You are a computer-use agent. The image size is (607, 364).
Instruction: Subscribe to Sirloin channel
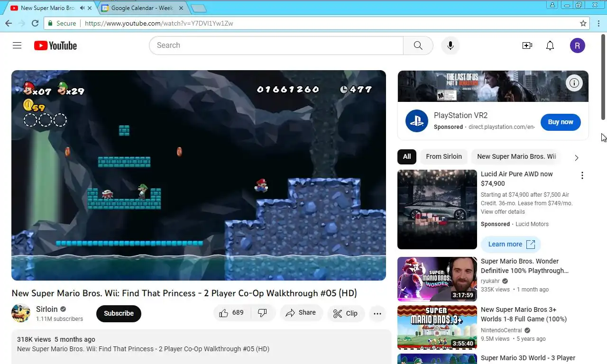point(119,313)
